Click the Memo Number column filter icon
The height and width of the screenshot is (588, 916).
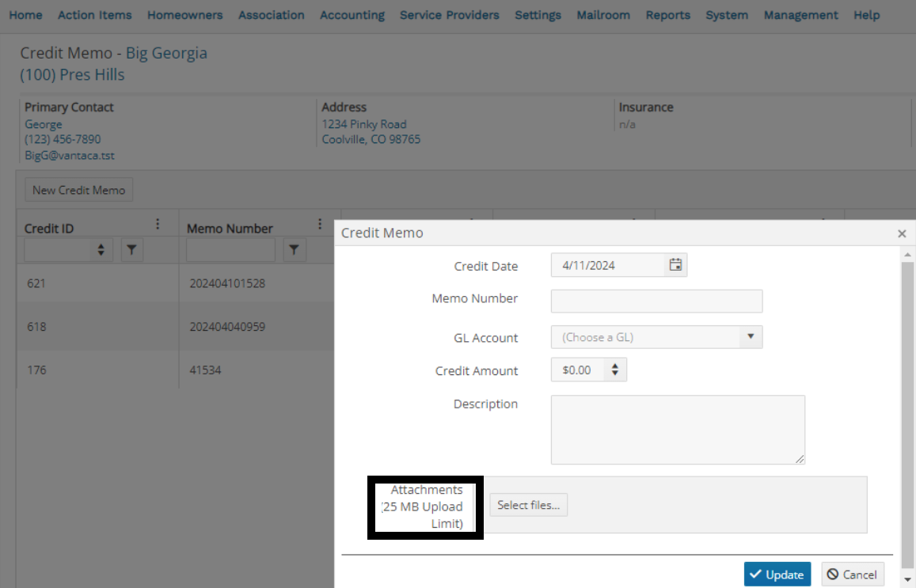pyautogui.click(x=295, y=250)
